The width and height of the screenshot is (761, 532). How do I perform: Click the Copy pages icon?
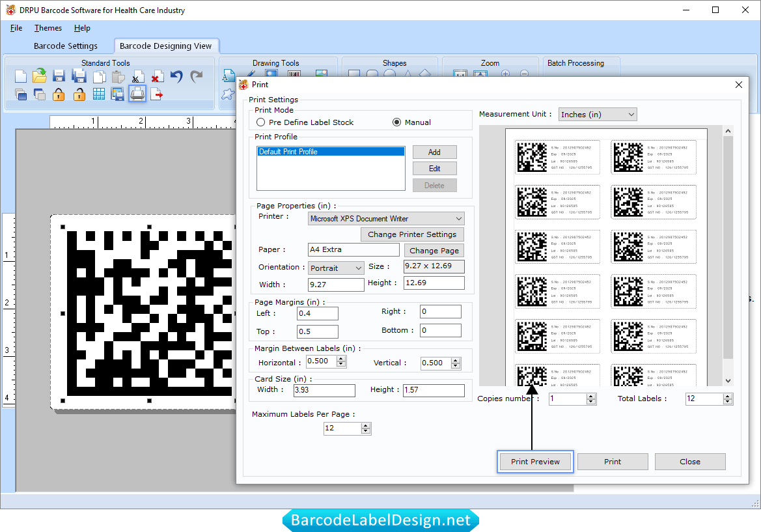99,77
